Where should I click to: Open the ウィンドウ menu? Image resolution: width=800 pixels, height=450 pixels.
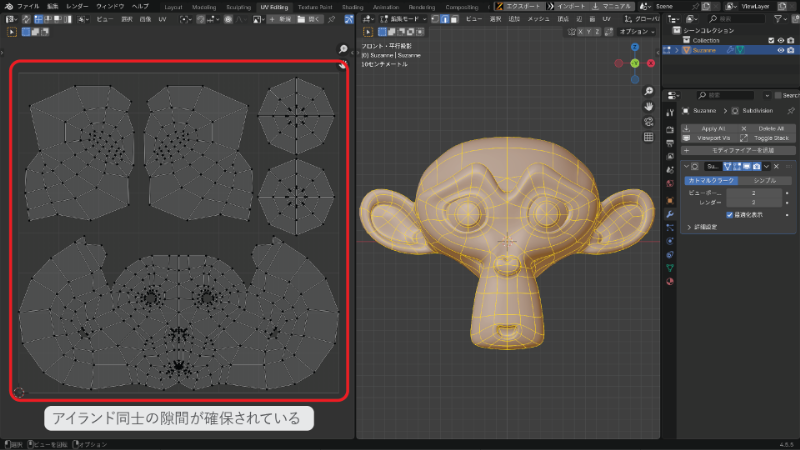point(110,6)
